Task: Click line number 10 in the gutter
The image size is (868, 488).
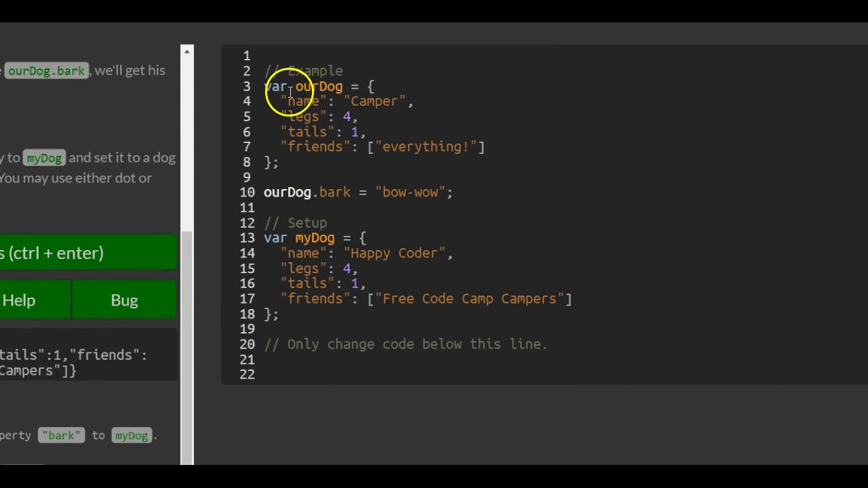Action: [x=247, y=192]
